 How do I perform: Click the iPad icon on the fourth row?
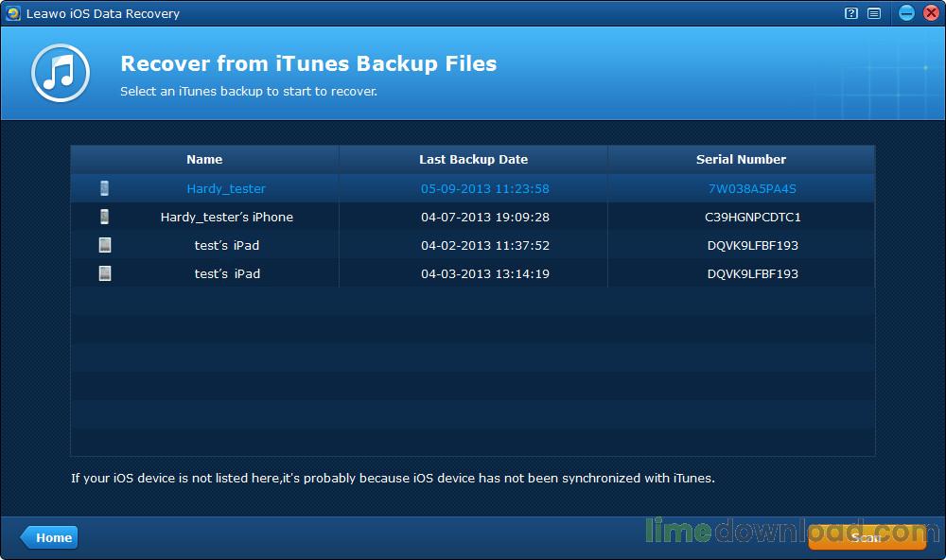(x=104, y=273)
